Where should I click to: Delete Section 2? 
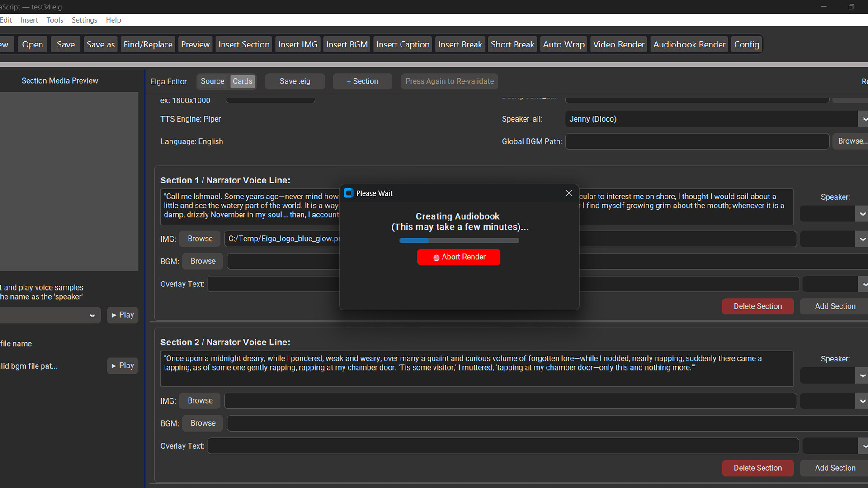(x=758, y=468)
